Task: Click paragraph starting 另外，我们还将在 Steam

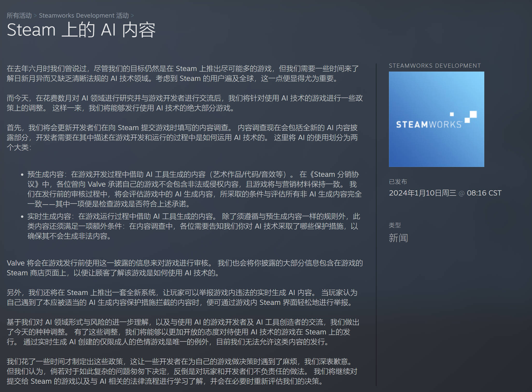Action: pyautogui.click(x=182, y=297)
